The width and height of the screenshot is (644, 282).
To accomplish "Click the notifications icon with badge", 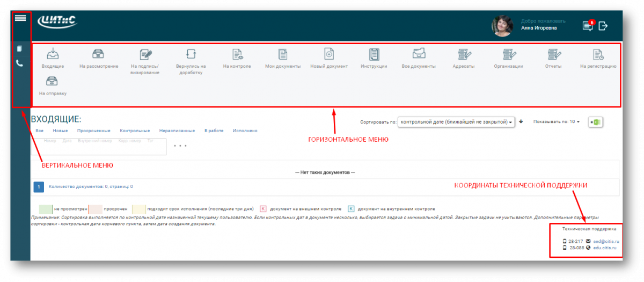I will tap(588, 26).
